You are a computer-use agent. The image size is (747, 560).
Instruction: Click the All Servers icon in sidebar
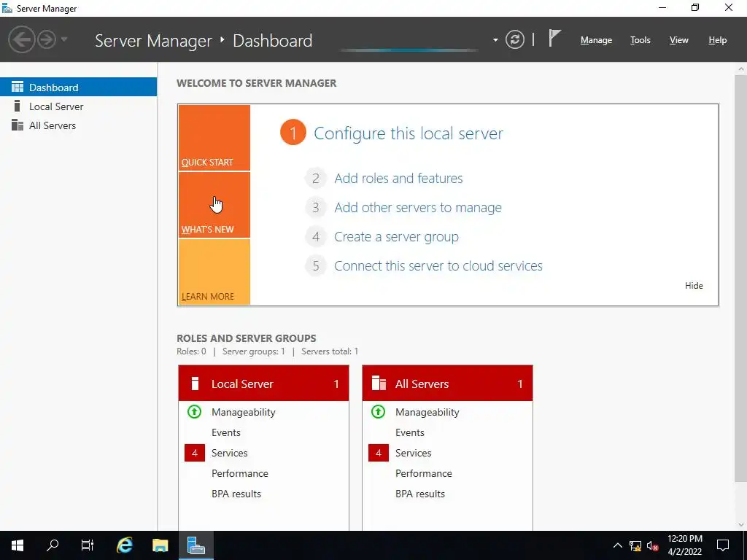18,125
